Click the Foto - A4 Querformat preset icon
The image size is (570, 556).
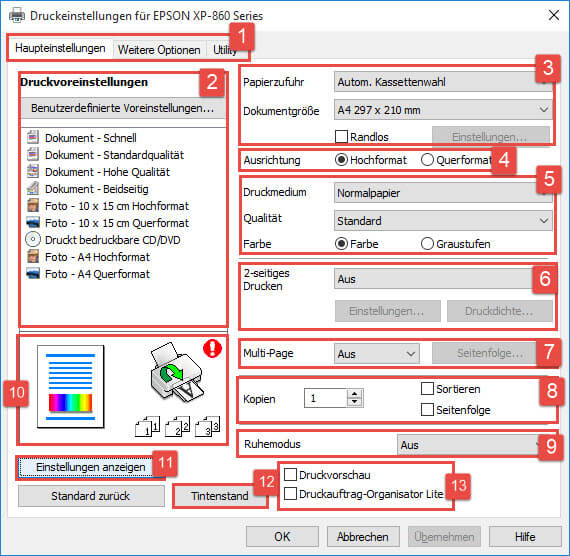[33, 273]
